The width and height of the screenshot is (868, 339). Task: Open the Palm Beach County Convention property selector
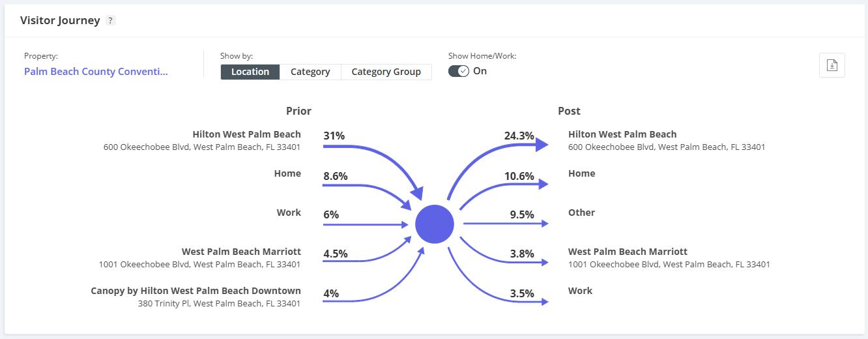(96, 72)
